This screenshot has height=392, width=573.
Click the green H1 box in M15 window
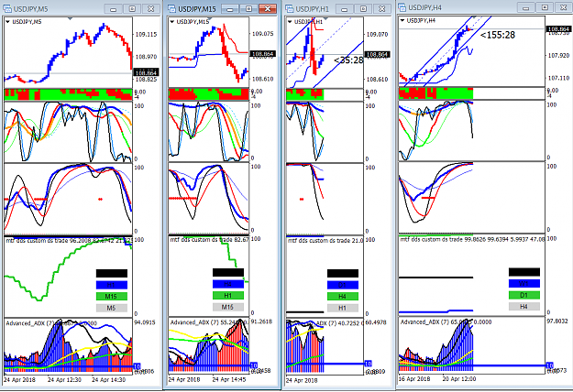coord(228,296)
